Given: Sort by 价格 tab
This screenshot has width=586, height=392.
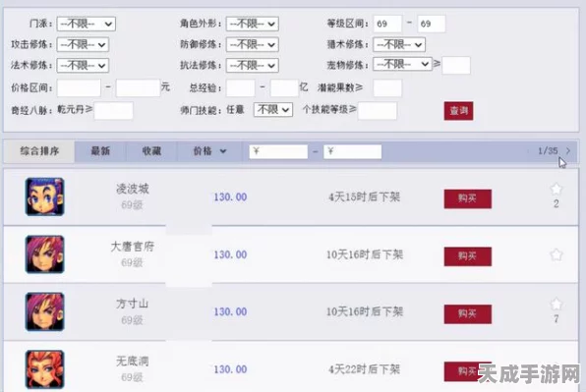Looking at the screenshot, I should (x=209, y=151).
